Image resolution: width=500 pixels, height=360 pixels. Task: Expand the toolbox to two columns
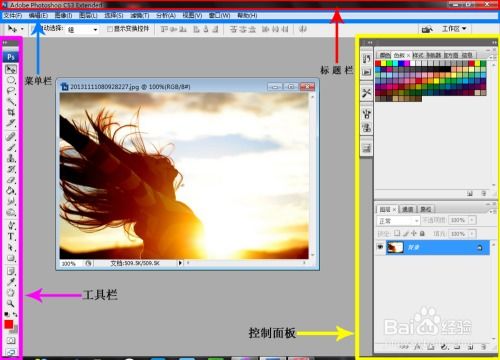pos(6,43)
